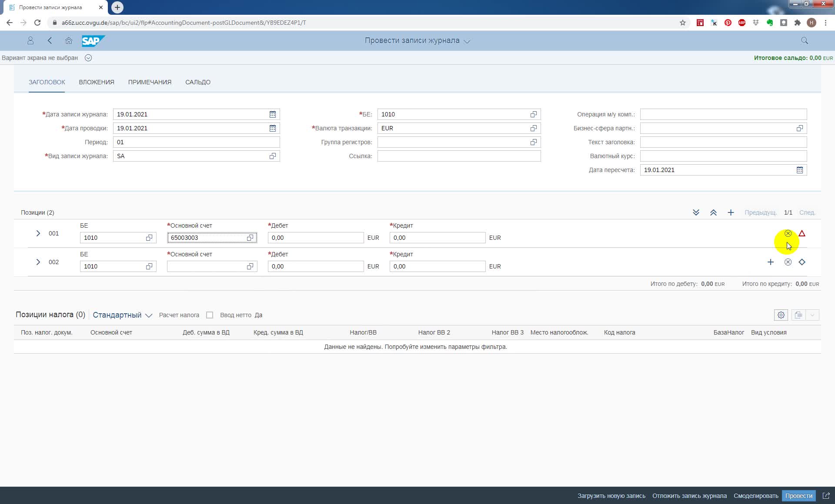Open the screen variant selector arrow
835x504 pixels.
click(88, 58)
